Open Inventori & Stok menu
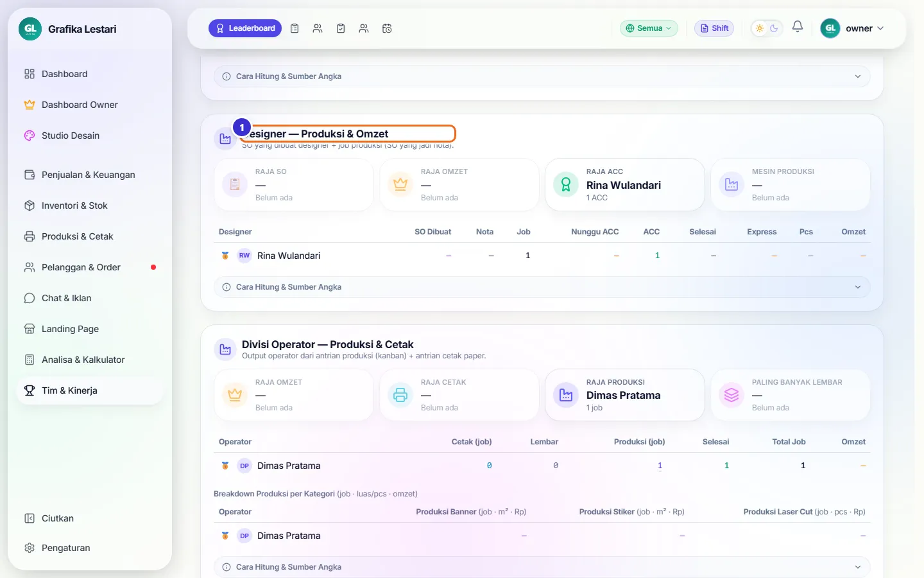Image resolution: width=924 pixels, height=578 pixels. tap(90, 206)
